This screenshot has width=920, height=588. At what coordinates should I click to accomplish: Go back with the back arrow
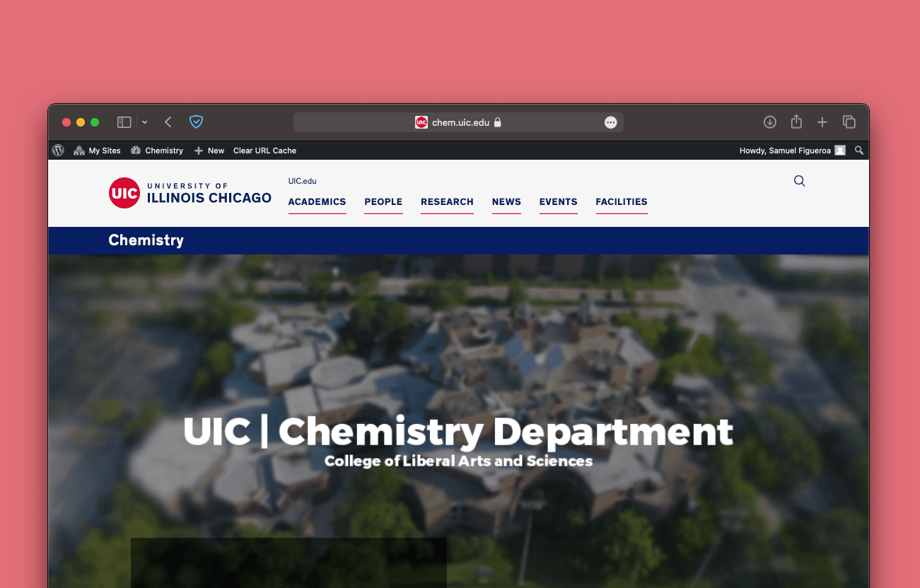[x=168, y=122]
